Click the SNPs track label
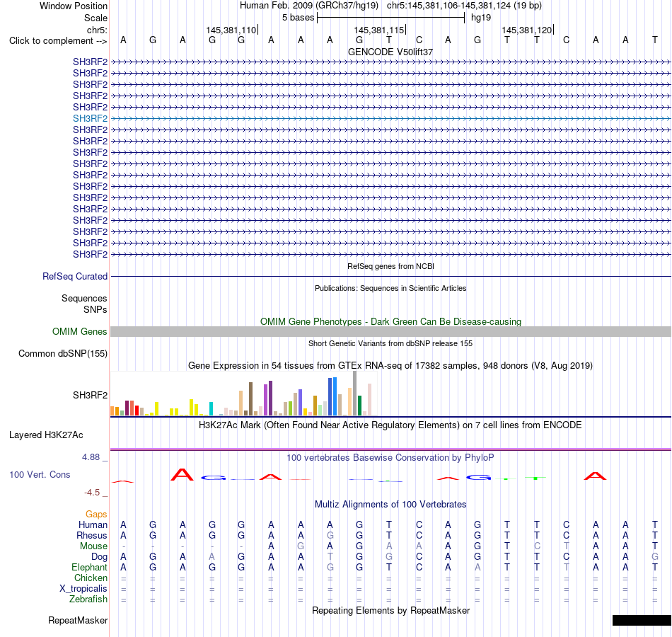Screen dimensions: 672x637 [95, 310]
